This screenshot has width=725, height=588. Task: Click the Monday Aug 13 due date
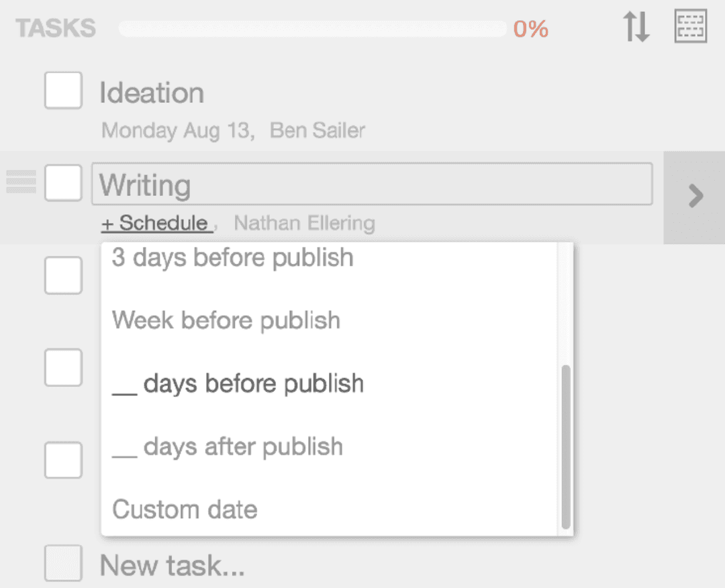click(x=176, y=130)
